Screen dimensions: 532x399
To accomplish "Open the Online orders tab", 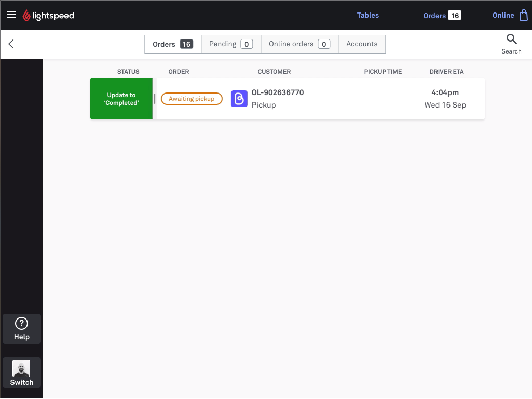I will pos(299,44).
